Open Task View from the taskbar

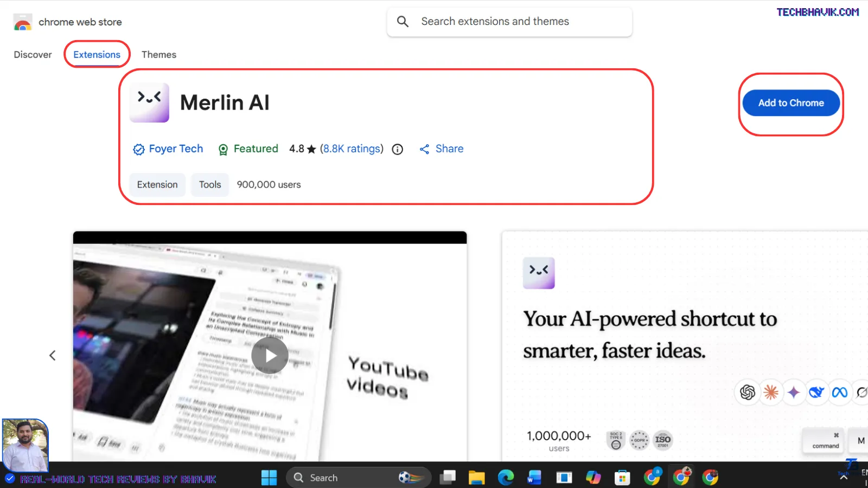click(x=448, y=478)
